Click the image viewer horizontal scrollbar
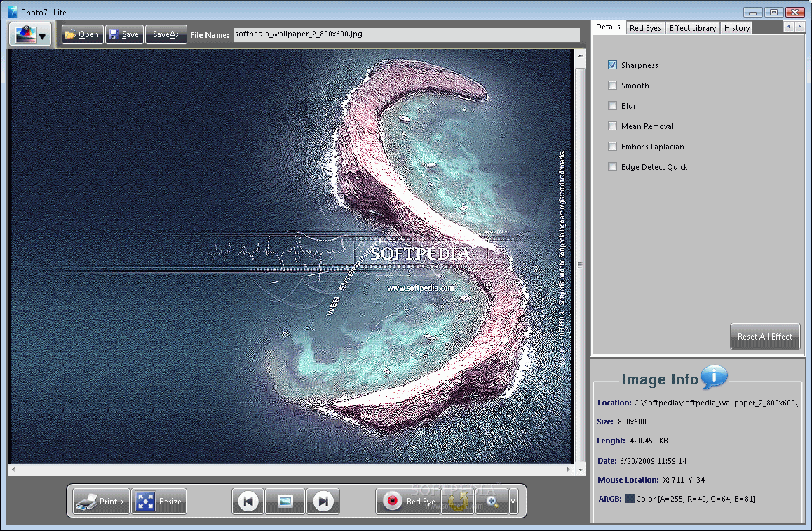Viewport: 812px width, 531px height. pyautogui.click(x=290, y=469)
